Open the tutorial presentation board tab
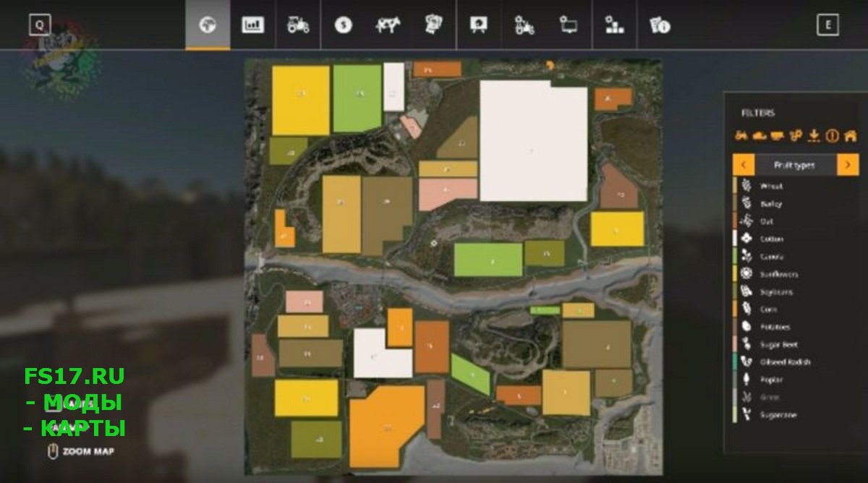 pos(478,25)
